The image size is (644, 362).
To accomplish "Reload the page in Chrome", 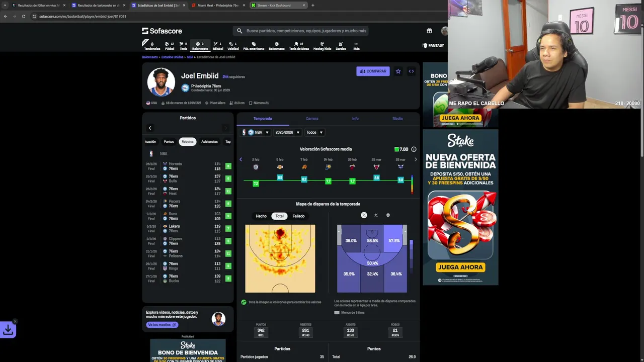I will tap(24, 16).
